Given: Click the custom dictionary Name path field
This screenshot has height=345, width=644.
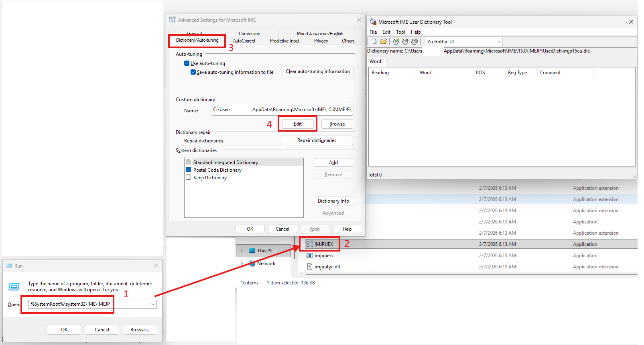Looking at the screenshot, I should 282,110.
